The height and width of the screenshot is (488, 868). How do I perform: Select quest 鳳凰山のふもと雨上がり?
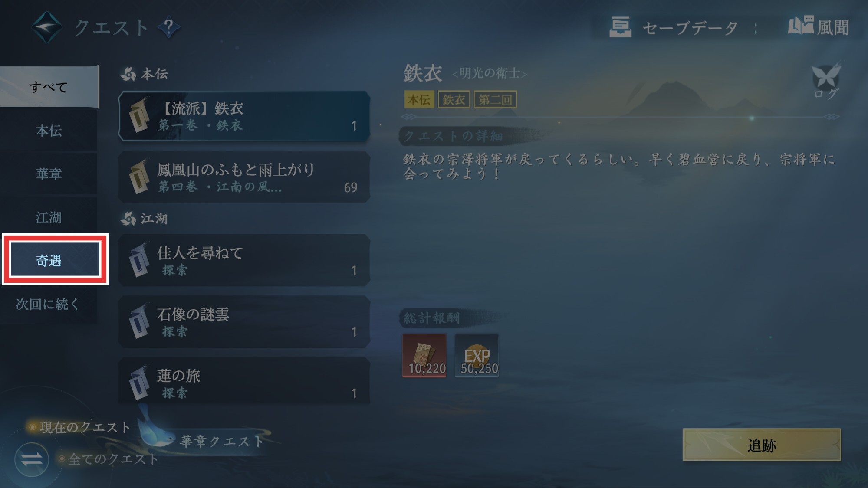tap(244, 177)
